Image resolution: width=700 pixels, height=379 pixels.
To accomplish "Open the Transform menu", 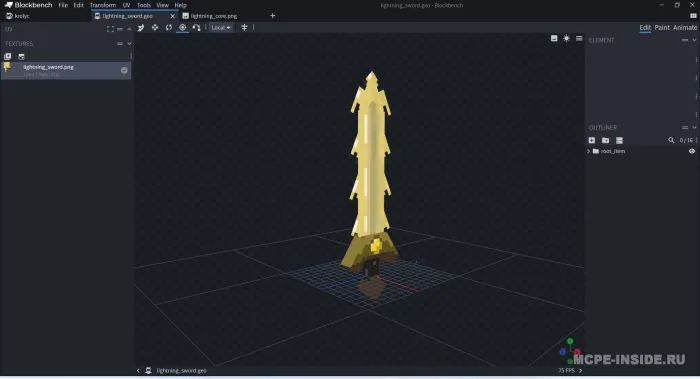I will coord(103,5).
